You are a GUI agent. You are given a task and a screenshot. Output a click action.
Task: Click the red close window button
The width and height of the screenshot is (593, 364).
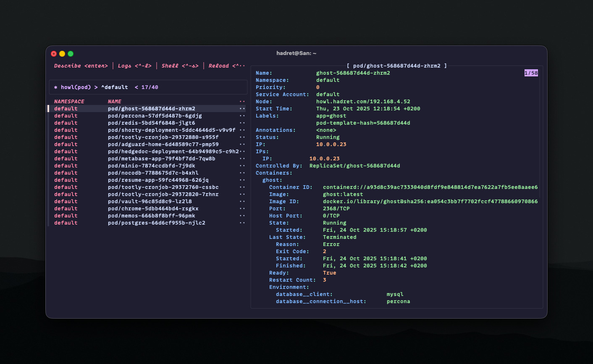click(x=54, y=54)
